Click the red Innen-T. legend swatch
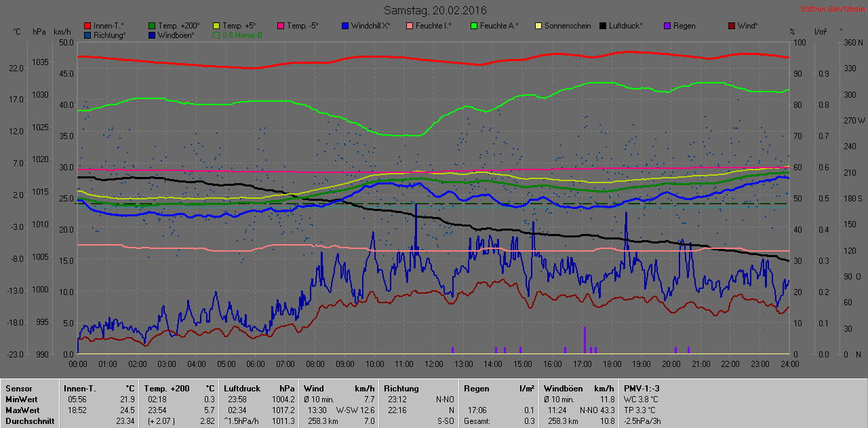This screenshot has height=428, width=868. pos(87,26)
